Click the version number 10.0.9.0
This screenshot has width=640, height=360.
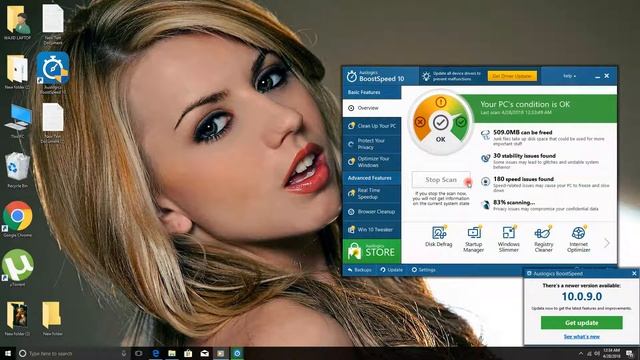tap(582, 296)
